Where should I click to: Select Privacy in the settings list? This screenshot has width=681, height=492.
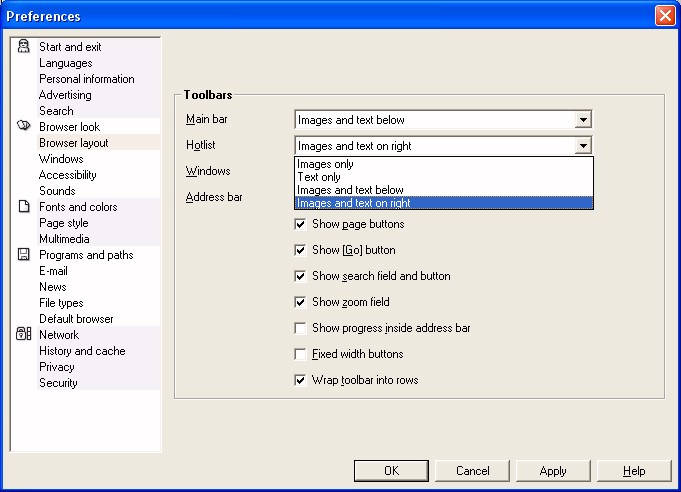coord(57,367)
